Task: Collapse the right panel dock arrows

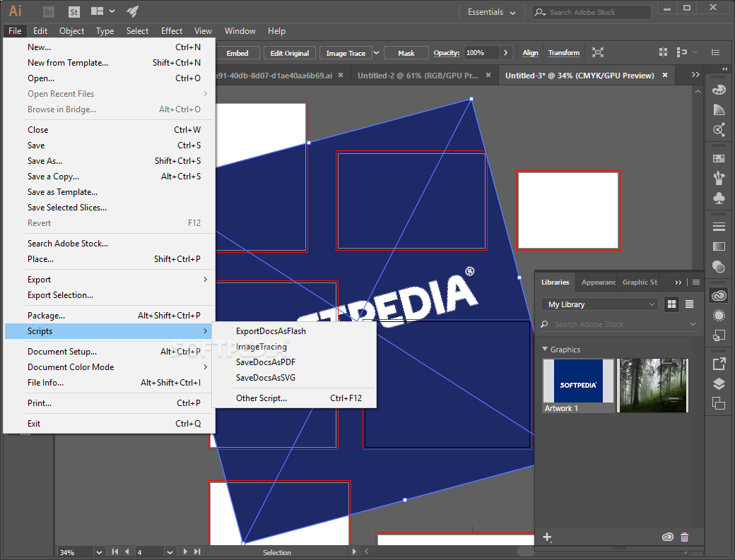Action: click(724, 68)
